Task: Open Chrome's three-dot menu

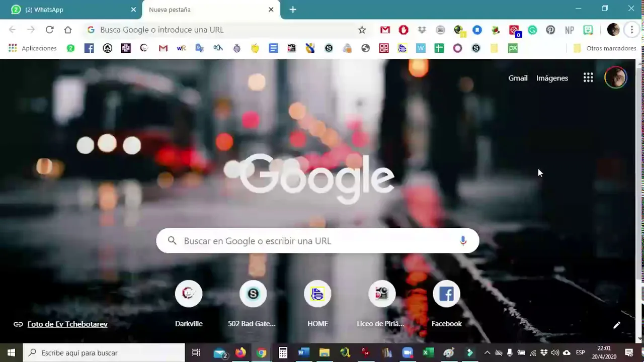Action: tap(632, 30)
